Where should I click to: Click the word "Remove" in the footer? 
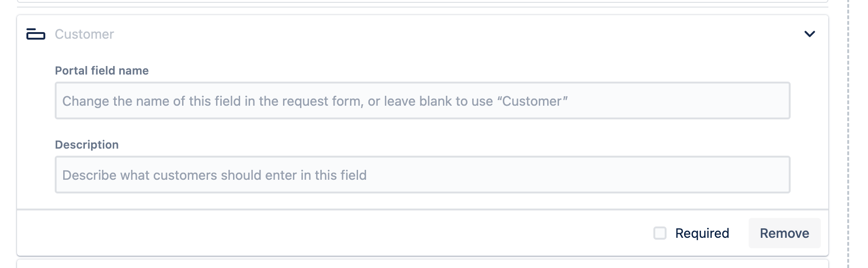784,233
